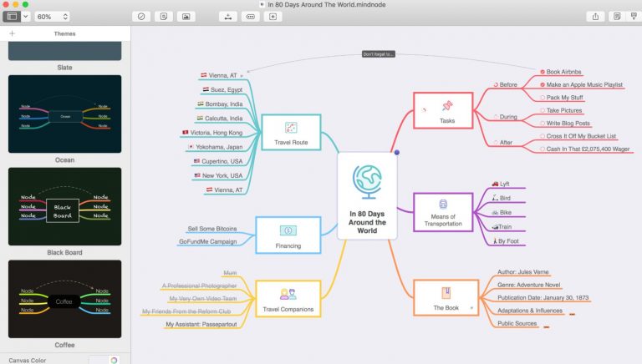Select the Calcutta, India node

[220, 119]
